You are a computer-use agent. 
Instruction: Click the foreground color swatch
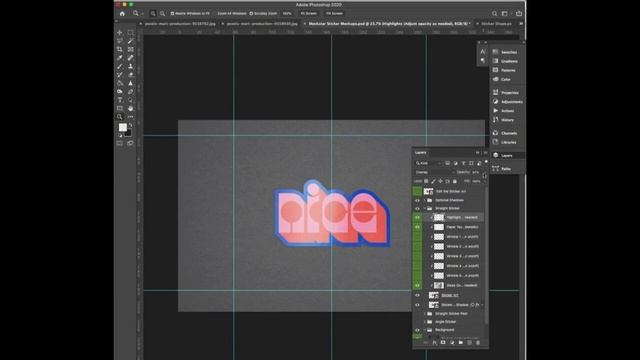tap(122, 128)
